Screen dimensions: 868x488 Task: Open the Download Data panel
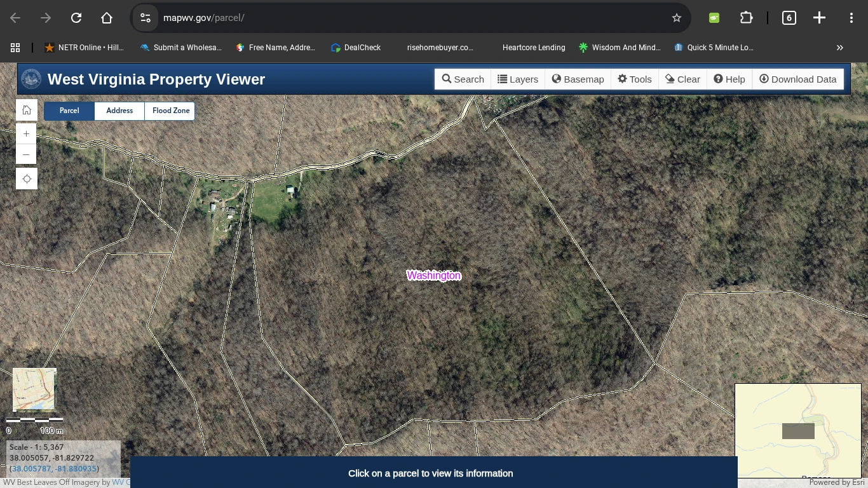[x=798, y=79]
